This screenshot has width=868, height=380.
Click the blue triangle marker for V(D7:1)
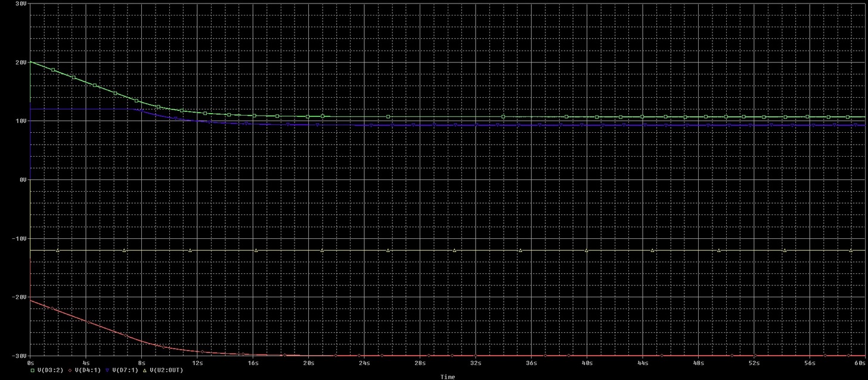[x=107, y=370]
